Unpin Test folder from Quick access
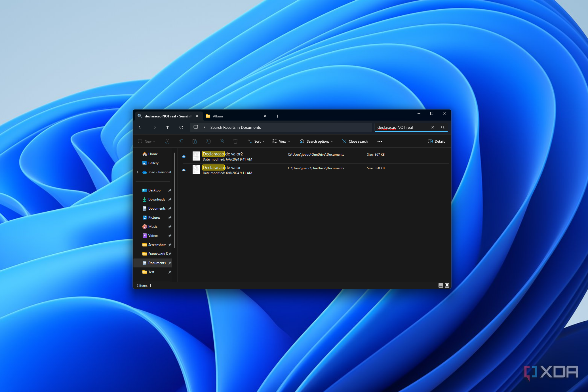This screenshot has width=588, height=392. (170, 272)
